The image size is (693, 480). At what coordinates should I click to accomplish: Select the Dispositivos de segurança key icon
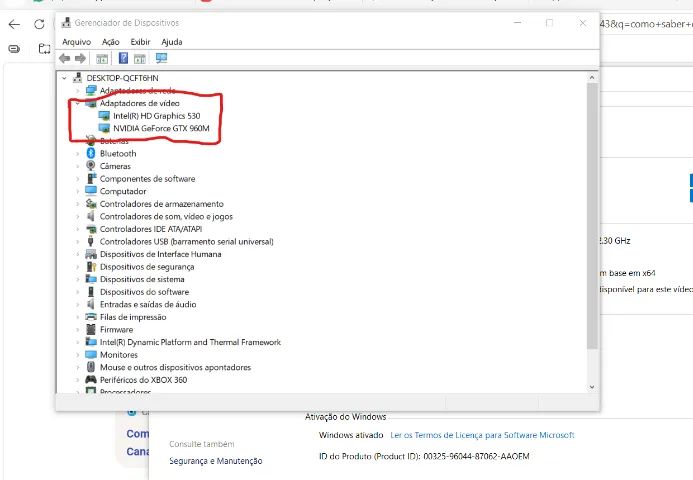coord(91,267)
